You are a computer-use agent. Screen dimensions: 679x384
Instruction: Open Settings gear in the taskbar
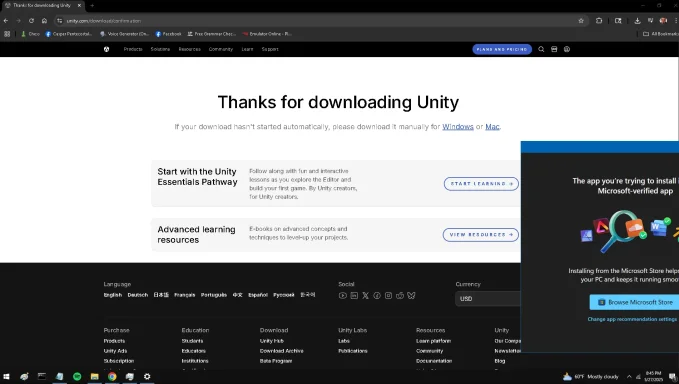pyautogui.click(x=147, y=377)
